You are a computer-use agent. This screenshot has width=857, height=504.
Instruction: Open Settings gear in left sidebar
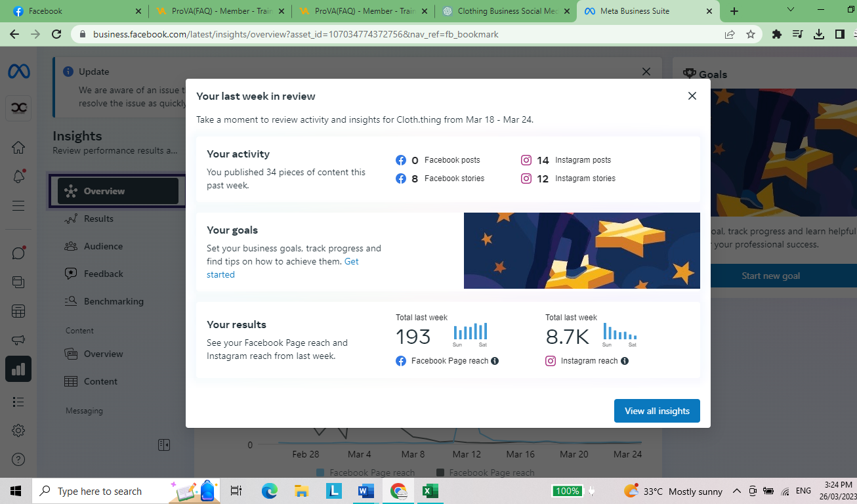tap(18, 430)
